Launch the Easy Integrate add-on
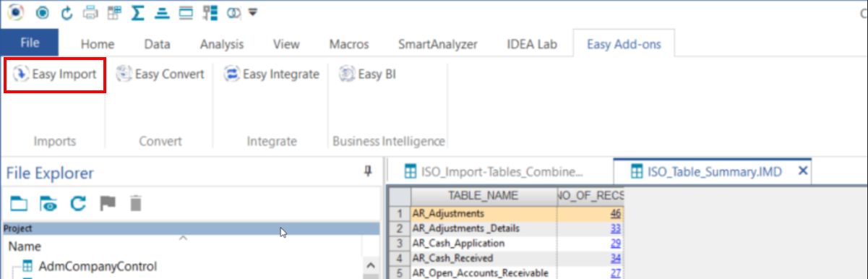The image size is (868, 279). 271,74
